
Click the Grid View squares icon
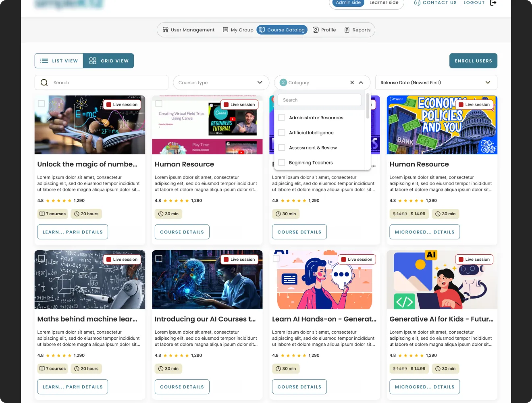pos(93,61)
